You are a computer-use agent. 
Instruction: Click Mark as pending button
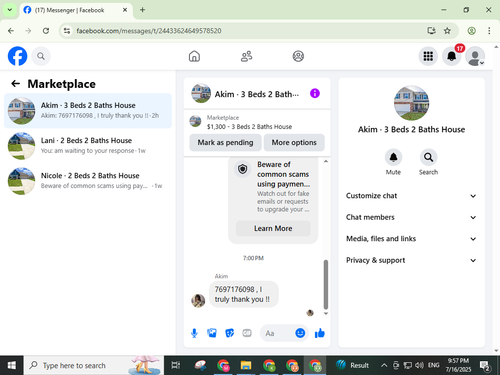click(225, 142)
